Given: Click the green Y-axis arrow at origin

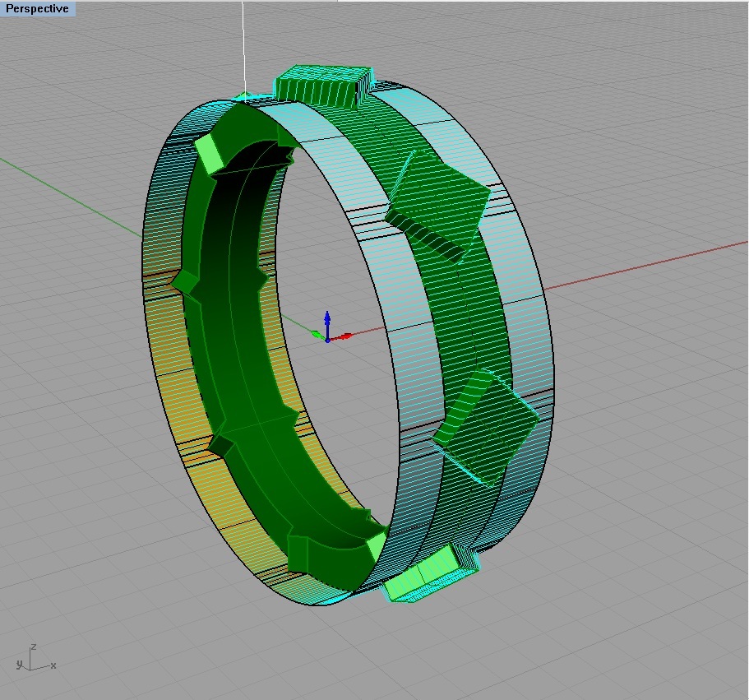Looking at the screenshot, I should click(316, 333).
